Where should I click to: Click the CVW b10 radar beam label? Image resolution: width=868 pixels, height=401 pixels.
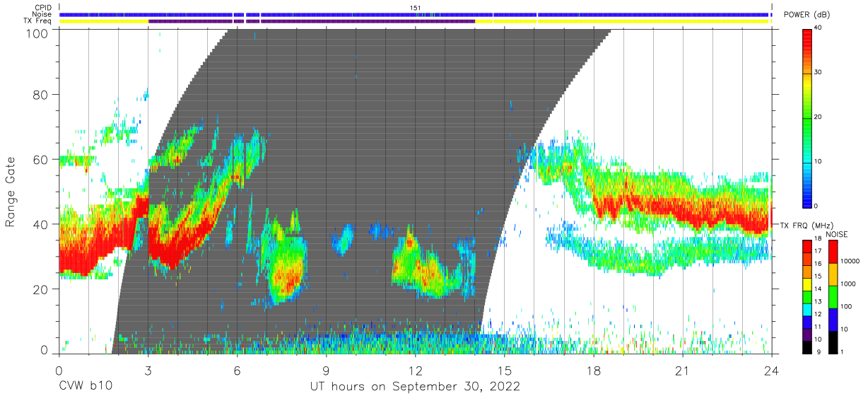pyautogui.click(x=86, y=387)
